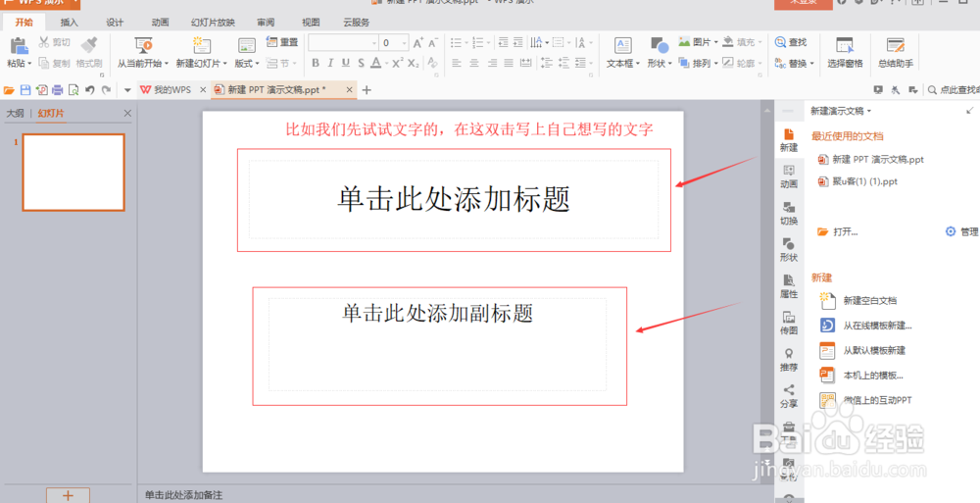Open recent file 新建 PPT 演示文稿.ppt

tap(870, 160)
